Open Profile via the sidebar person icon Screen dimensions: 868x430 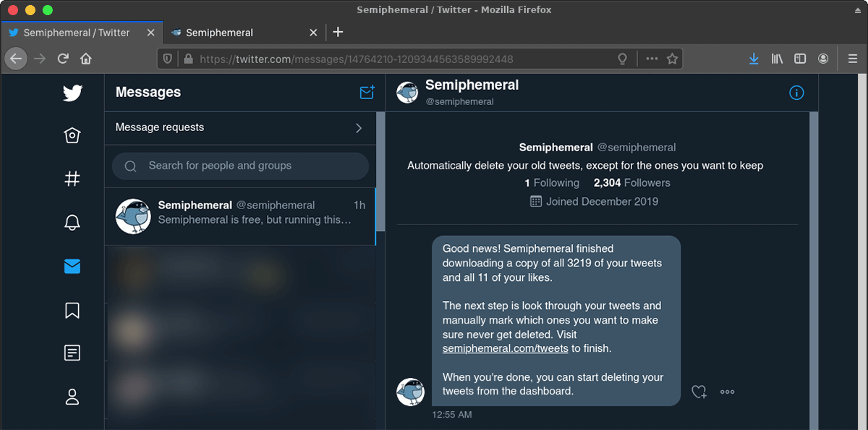click(72, 397)
